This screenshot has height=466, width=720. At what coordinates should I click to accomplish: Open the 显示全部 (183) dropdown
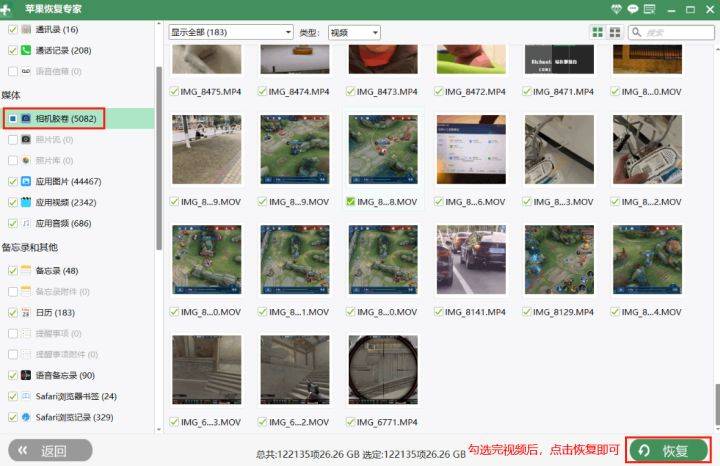pyautogui.click(x=230, y=33)
